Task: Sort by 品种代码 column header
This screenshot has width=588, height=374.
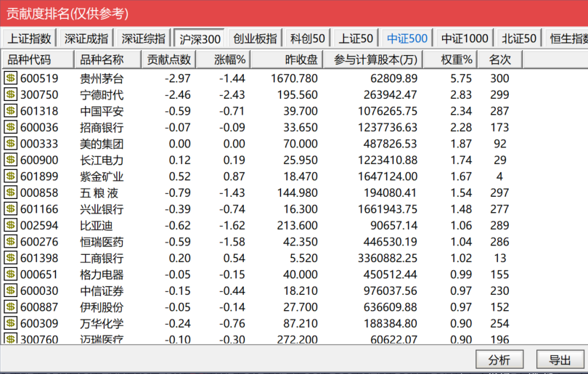Action: (x=38, y=60)
